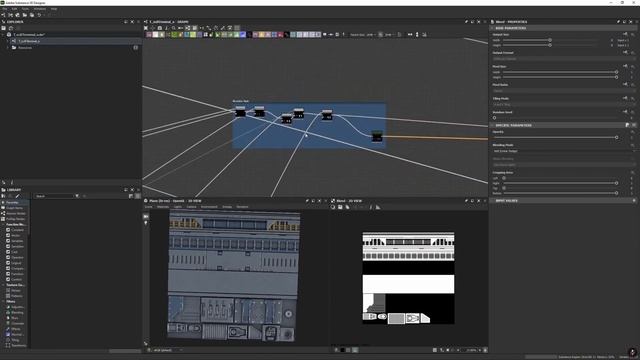Click the camera icon in 3D view sidebar
Screen dimensions: 640x360
click(x=146, y=216)
